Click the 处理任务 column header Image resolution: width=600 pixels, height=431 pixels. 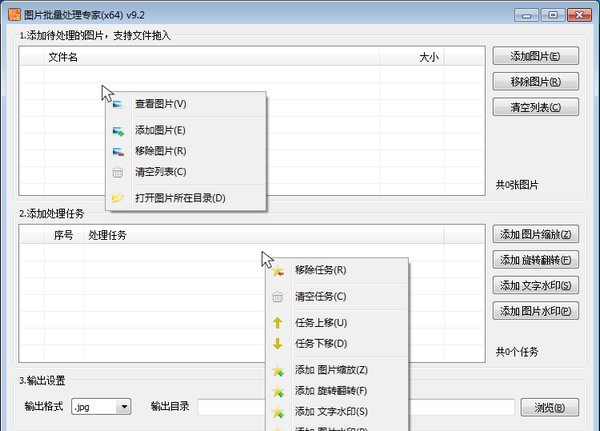point(264,235)
